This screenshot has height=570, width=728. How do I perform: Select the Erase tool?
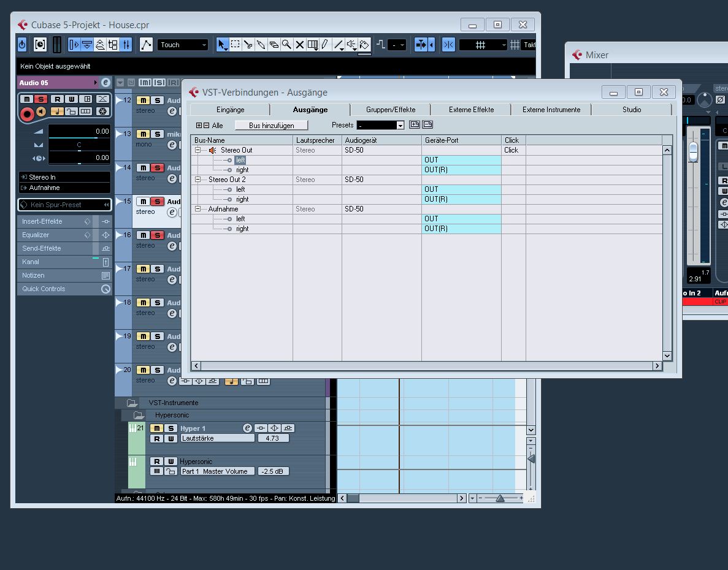tap(274, 45)
